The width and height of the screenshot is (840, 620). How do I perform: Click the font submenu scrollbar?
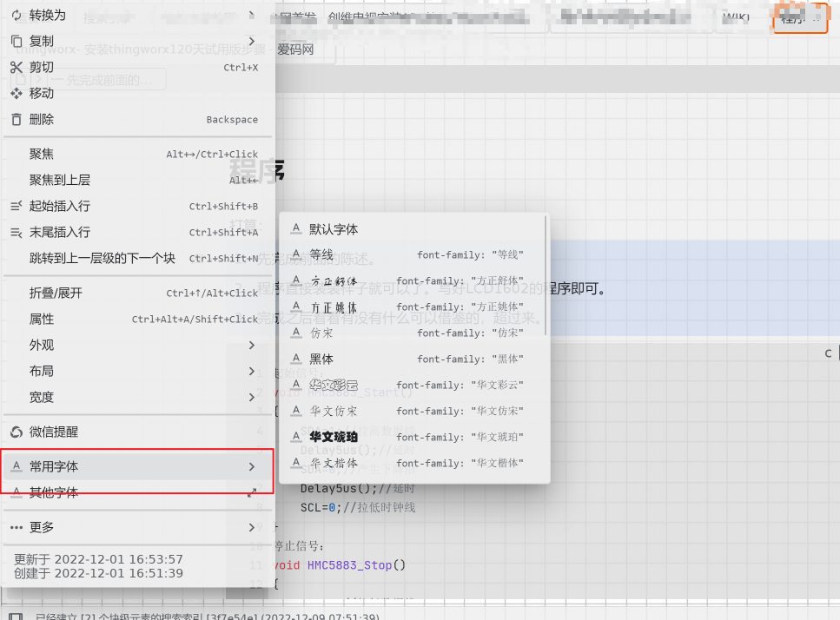pos(546,276)
